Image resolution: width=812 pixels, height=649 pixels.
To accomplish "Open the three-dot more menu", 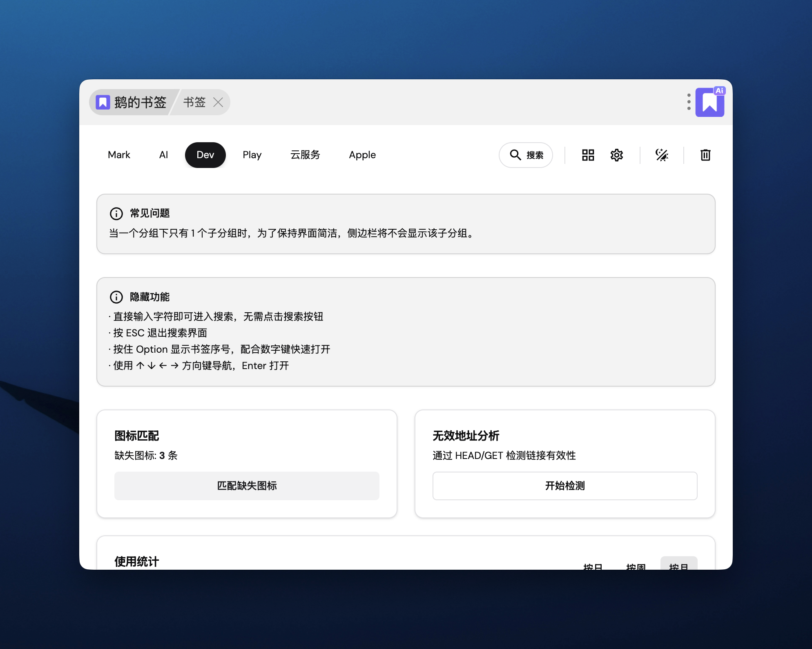I will coord(689,102).
